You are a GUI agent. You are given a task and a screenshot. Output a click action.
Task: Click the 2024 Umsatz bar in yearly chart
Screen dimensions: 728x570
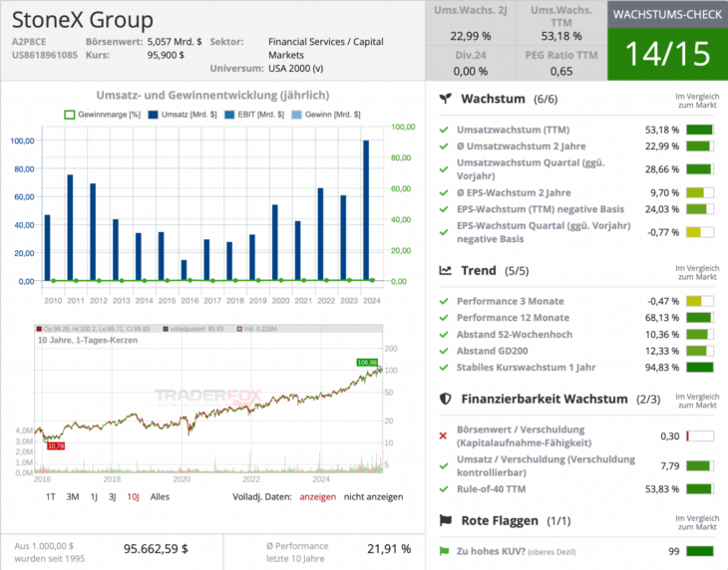coord(366,210)
